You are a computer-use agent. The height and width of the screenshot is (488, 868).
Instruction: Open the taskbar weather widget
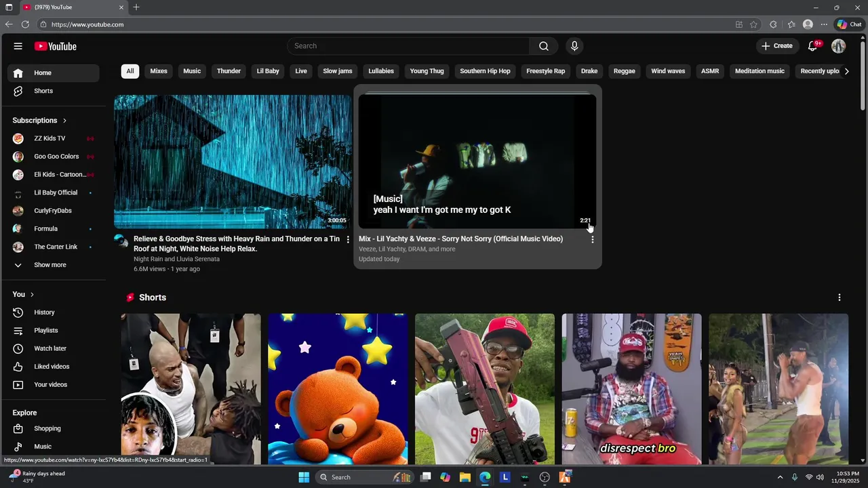click(x=39, y=477)
